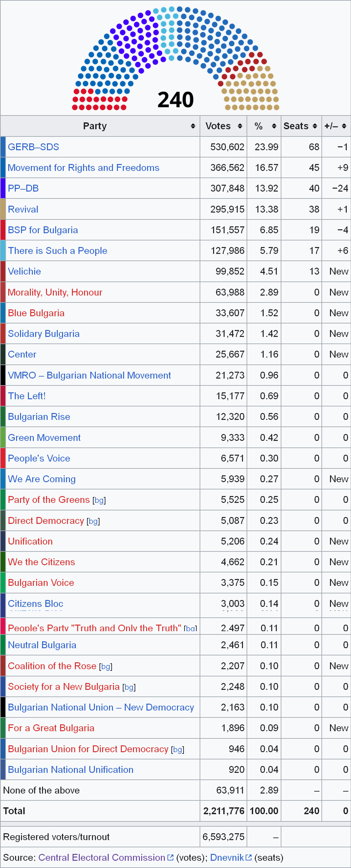
Task: Open the Bulgarian Voice link
Action: (41, 583)
